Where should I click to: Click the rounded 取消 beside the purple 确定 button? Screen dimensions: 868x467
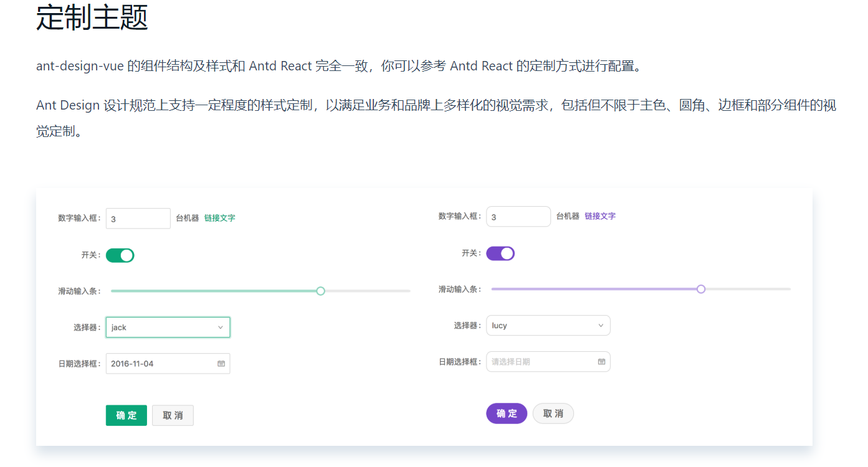click(553, 413)
